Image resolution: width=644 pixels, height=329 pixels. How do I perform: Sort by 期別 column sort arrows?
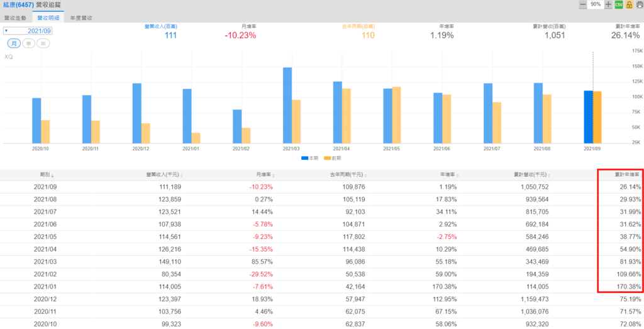pos(52,176)
